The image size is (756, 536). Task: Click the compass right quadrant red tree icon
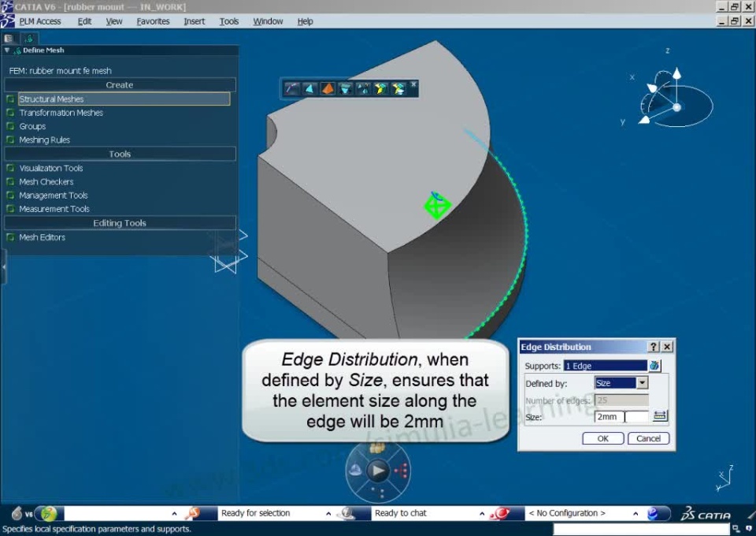point(401,471)
